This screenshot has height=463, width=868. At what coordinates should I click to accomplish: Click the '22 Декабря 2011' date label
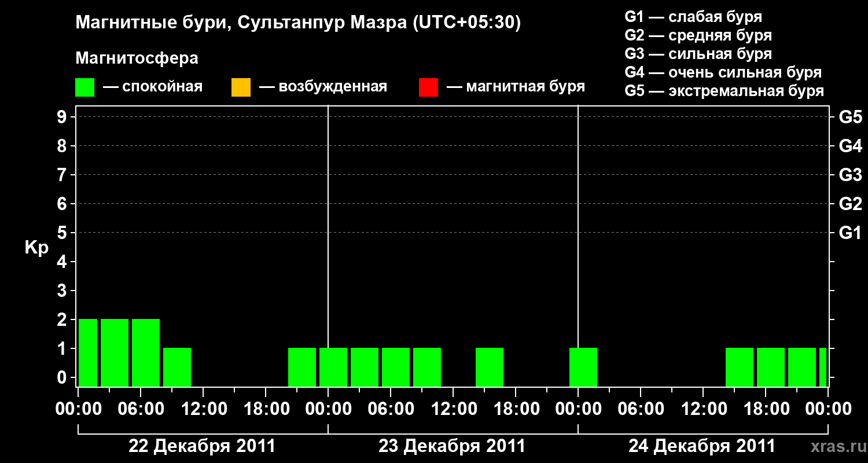(202, 446)
